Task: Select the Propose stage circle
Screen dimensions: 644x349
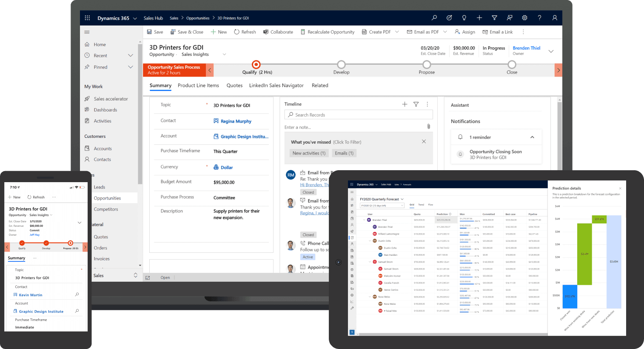Action: pyautogui.click(x=427, y=65)
